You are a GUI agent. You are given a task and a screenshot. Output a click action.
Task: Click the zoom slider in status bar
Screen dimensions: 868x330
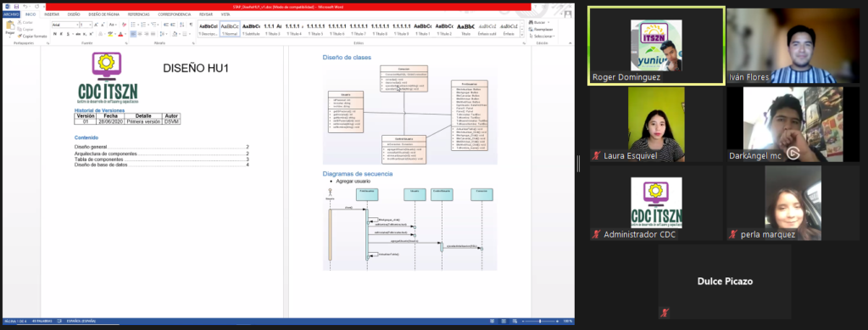click(x=540, y=322)
